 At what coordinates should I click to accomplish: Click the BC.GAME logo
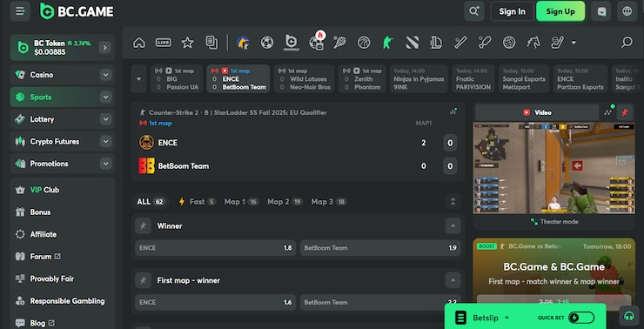[77, 11]
